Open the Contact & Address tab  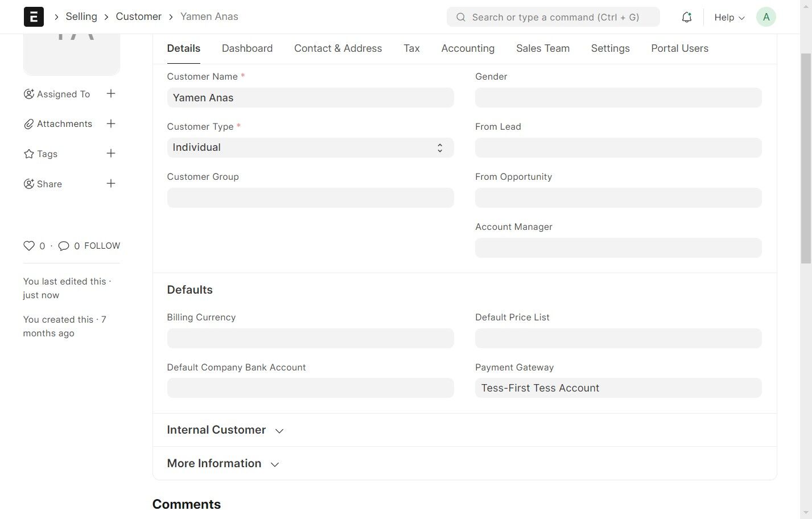click(338, 48)
